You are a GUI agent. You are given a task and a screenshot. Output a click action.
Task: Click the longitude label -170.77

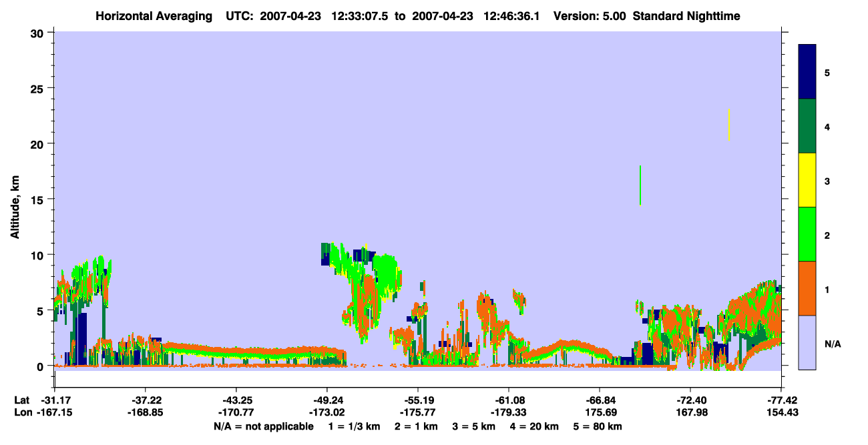pyautogui.click(x=236, y=413)
